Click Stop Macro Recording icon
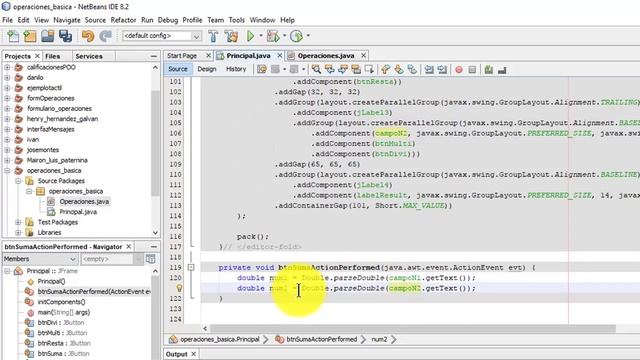This screenshot has width=640, height=360. coord(472,70)
